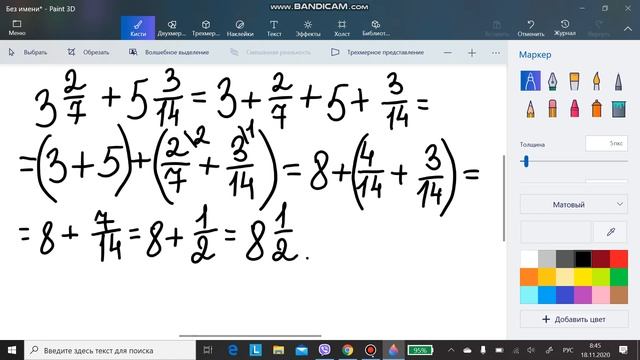
Task: Choose the Выбрать (Select) tool
Action: (28, 52)
